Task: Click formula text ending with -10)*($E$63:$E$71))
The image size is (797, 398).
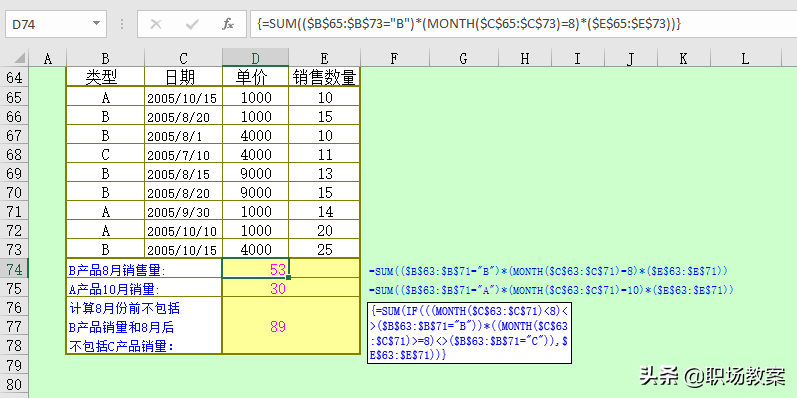Action: tap(551, 290)
